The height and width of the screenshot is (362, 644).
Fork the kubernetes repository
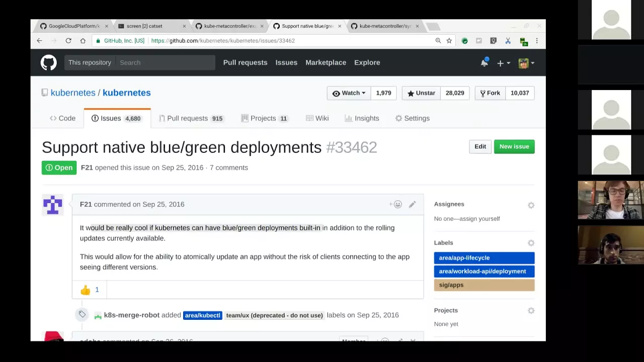(490, 93)
